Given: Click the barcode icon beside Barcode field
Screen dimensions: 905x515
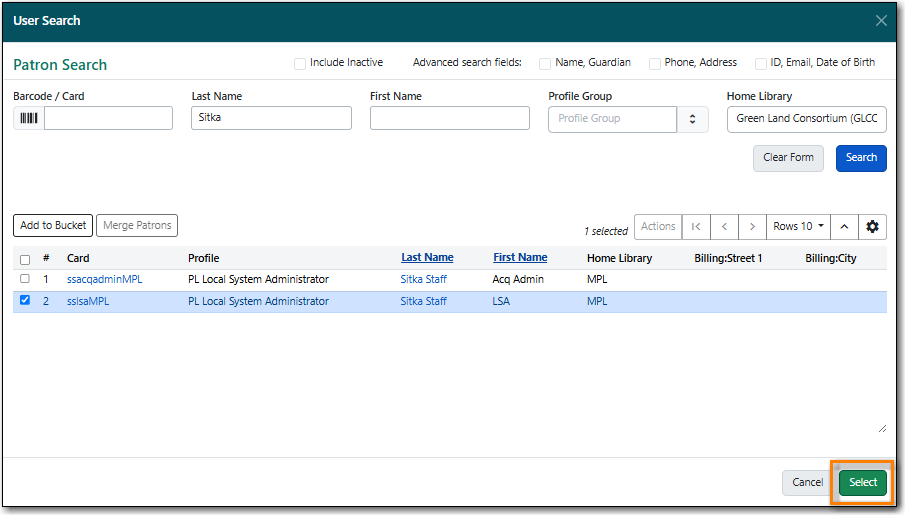Looking at the screenshot, I should (29, 118).
